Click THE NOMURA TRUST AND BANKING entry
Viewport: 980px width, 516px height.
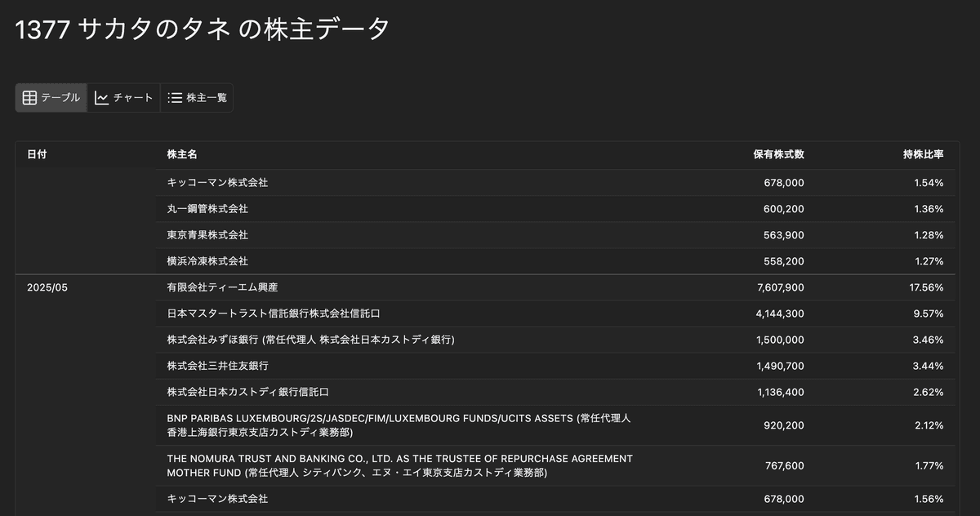point(399,465)
